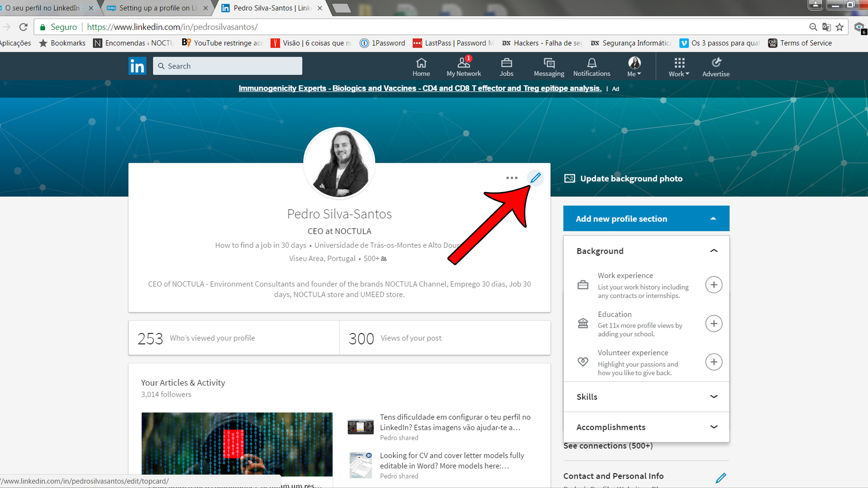Click in the LinkedIn Search field

point(227,66)
